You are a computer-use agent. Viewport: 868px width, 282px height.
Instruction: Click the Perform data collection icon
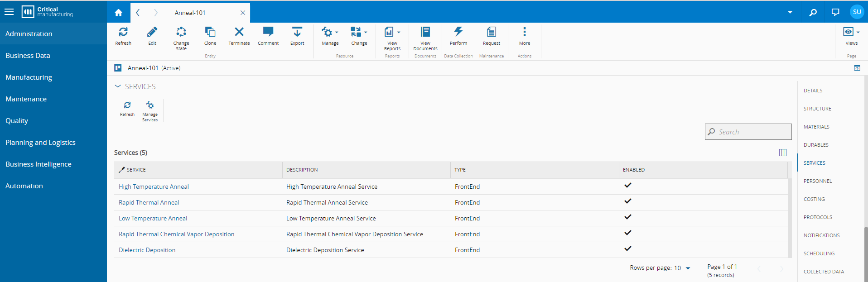458,32
